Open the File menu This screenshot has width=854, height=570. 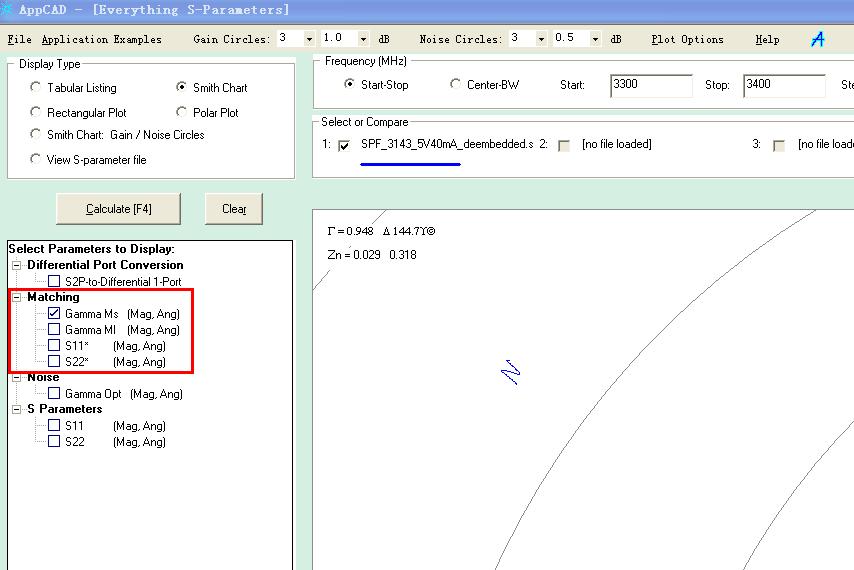pos(20,39)
